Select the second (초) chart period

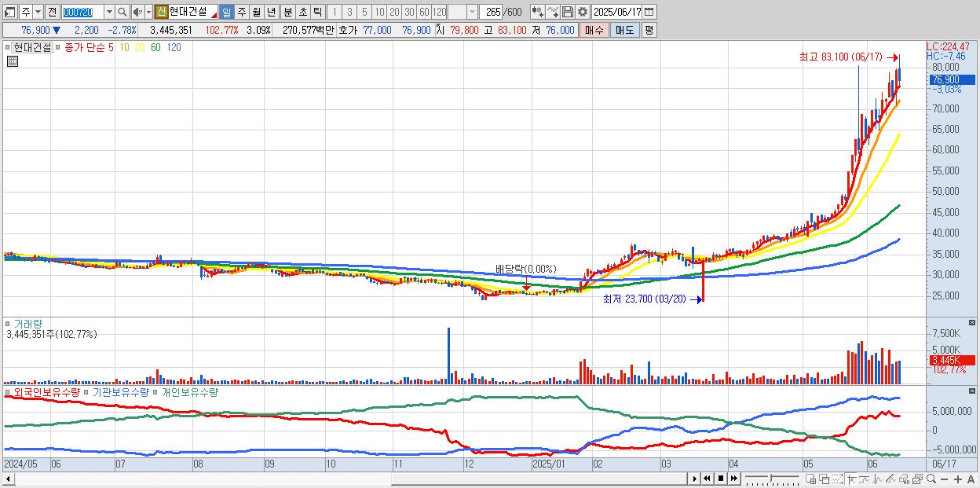click(302, 12)
